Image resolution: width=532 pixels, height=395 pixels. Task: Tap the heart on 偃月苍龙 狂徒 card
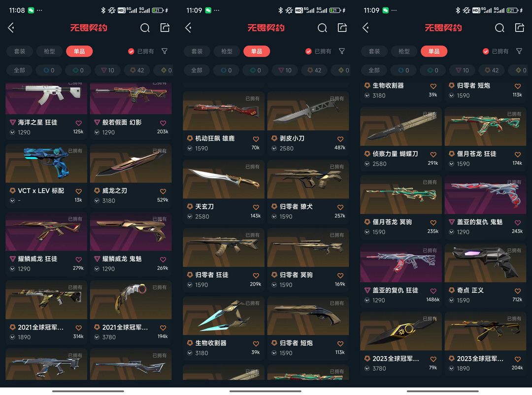point(518,154)
